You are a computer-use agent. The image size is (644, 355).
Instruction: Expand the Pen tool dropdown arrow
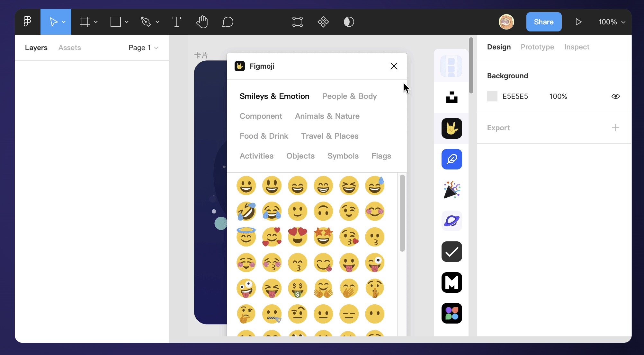[x=157, y=22]
